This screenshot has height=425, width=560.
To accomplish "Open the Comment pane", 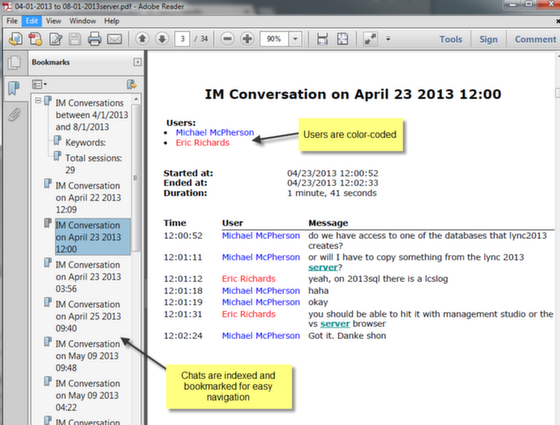I will click(535, 39).
